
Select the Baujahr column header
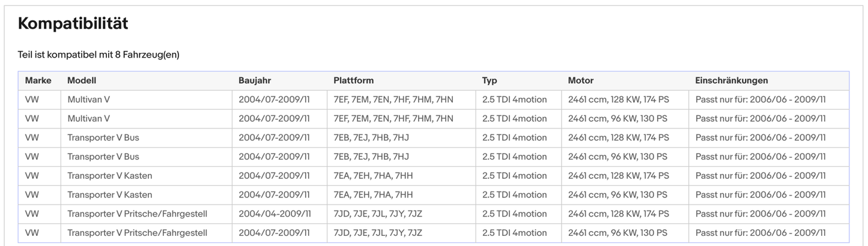click(255, 80)
